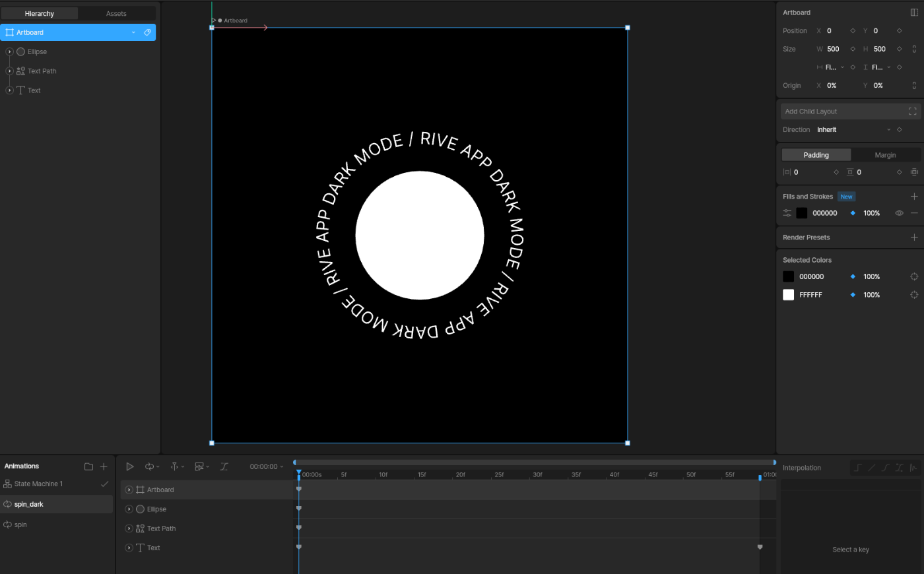Toggle artboard fill visibility eye
Image resolution: width=924 pixels, height=574 pixels.
pyautogui.click(x=899, y=213)
